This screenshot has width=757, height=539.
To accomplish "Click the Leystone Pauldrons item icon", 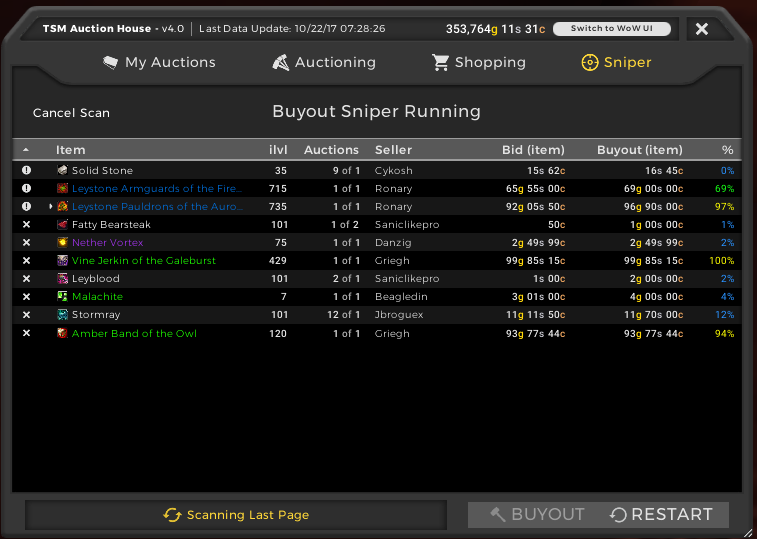I will coord(62,206).
